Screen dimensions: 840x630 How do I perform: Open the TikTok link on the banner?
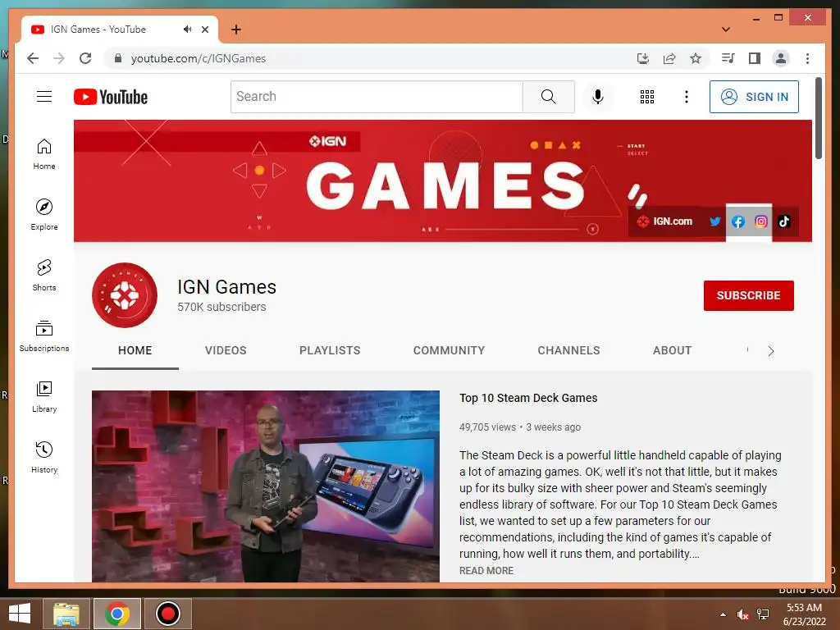784,221
